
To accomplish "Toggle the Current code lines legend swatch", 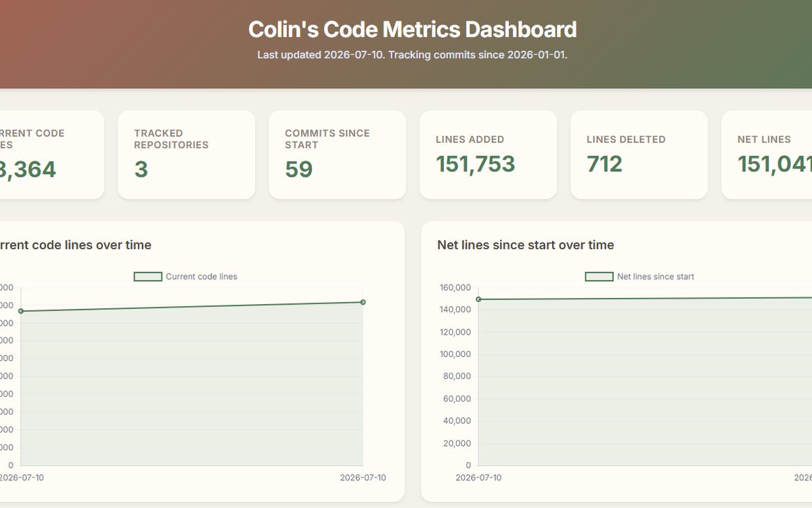I will coord(148,276).
